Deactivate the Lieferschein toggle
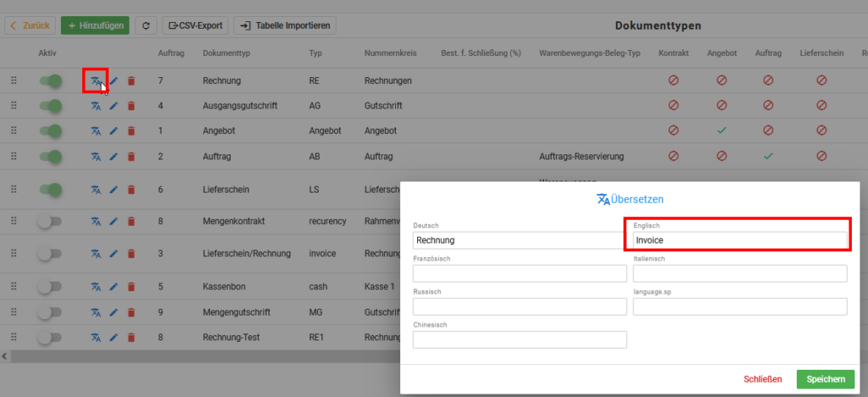Screen dimensions: 868x397 [50, 190]
